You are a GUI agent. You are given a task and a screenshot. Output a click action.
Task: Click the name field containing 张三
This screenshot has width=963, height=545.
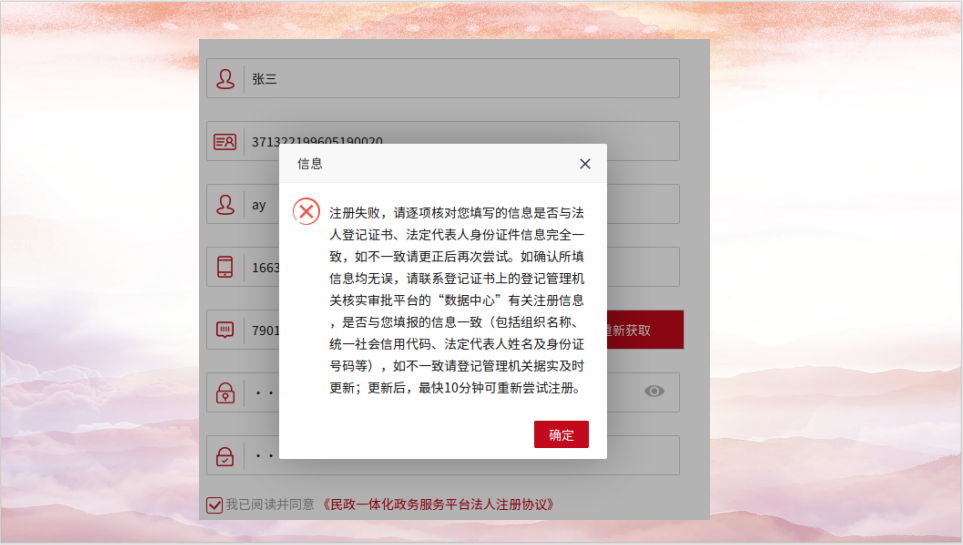(460, 78)
